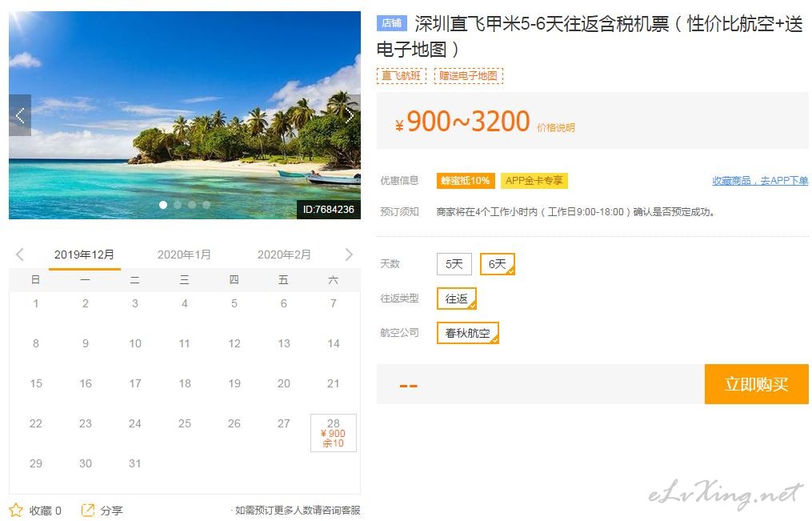Select the 5天 duration option

click(x=454, y=264)
